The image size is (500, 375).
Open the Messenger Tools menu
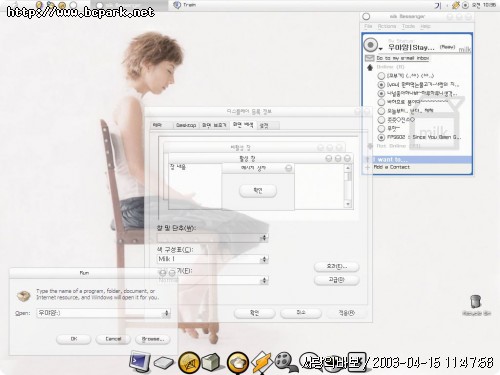408,26
